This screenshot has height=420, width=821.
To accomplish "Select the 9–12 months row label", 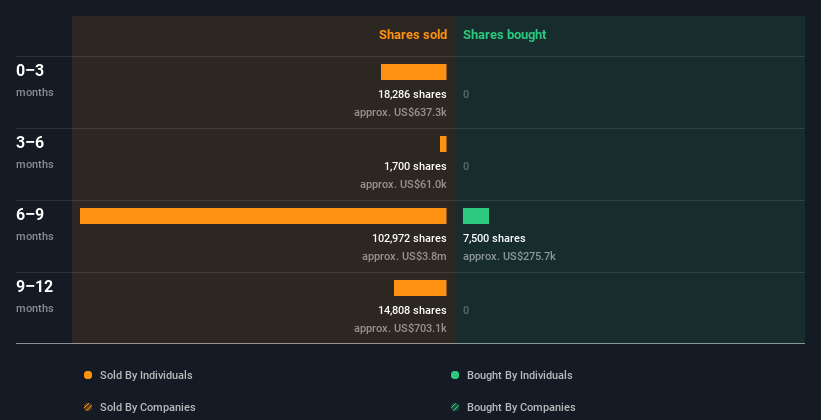I will pyautogui.click(x=35, y=296).
